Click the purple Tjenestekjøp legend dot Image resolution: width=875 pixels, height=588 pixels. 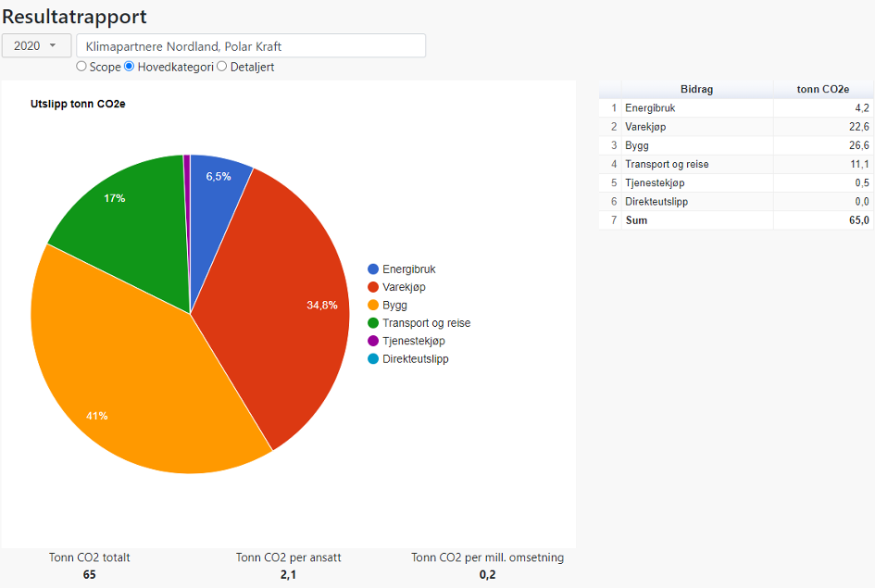pyautogui.click(x=373, y=341)
